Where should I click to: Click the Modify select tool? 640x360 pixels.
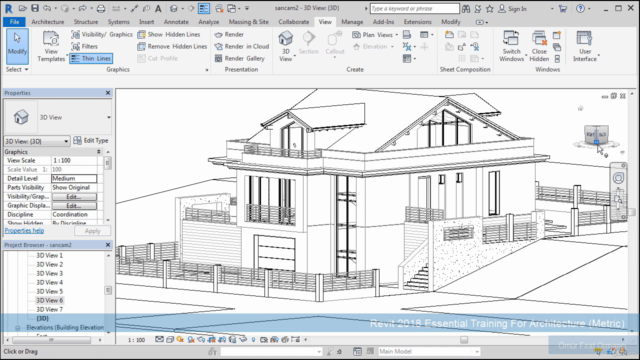tap(17, 46)
